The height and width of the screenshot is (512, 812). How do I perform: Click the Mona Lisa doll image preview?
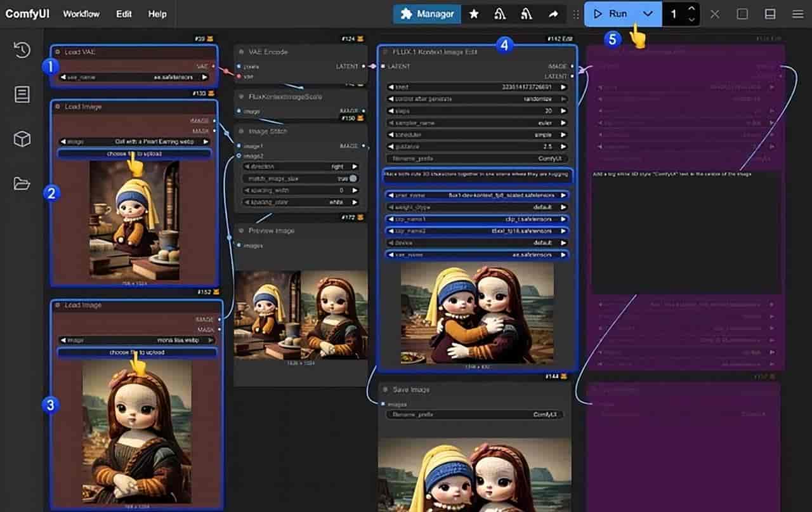(x=137, y=433)
